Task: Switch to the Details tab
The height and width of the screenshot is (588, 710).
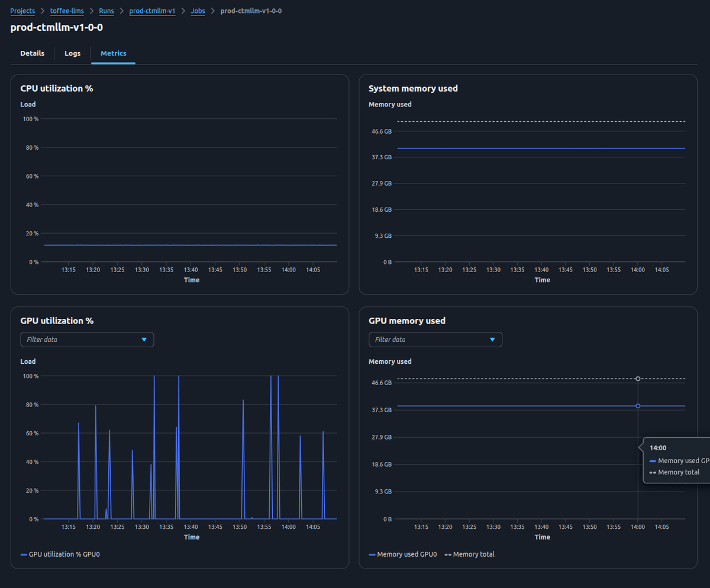Action: pos(32,53)
